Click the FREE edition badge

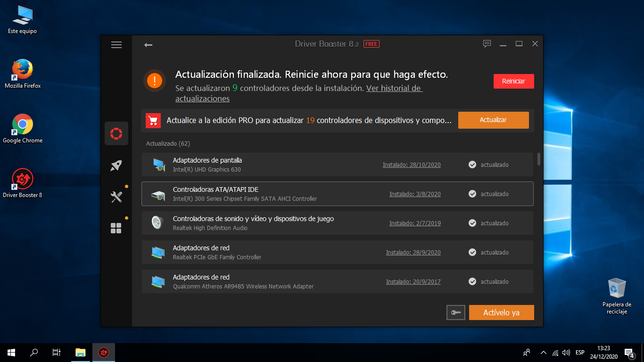click(372, 44)
